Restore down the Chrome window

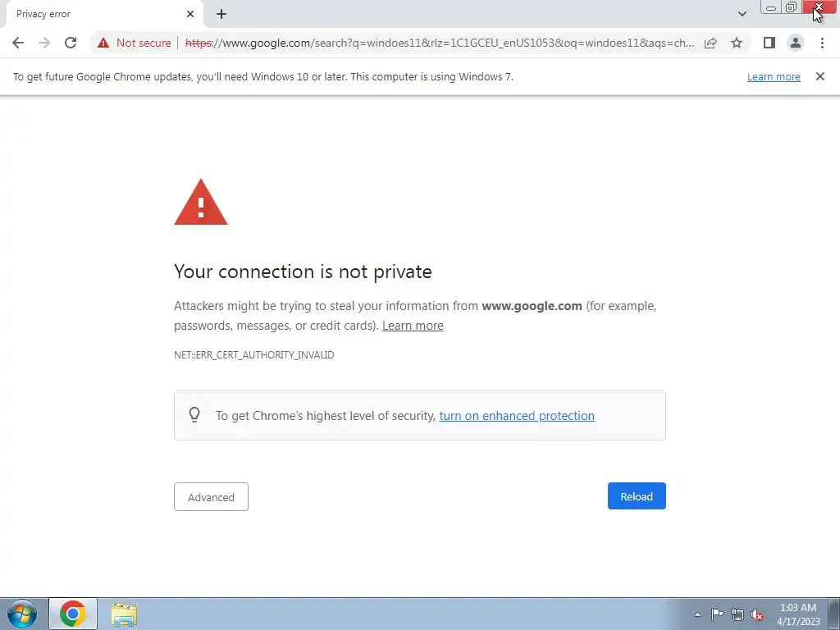click(792, 7)
